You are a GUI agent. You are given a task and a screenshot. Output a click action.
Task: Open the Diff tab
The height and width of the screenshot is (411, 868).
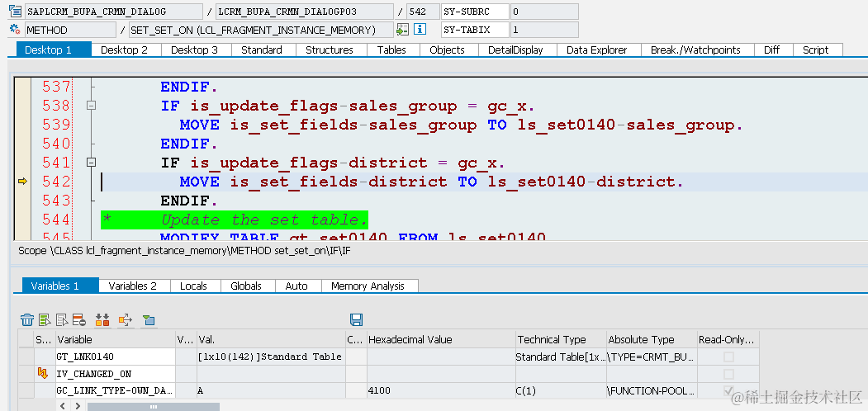[773, 50]
